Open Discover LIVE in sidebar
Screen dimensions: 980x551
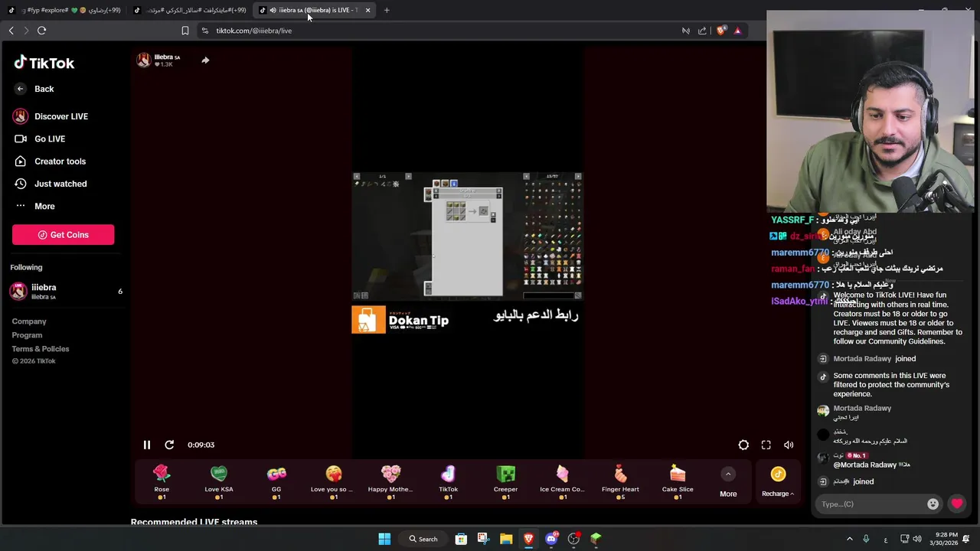[x=51, y=116]
